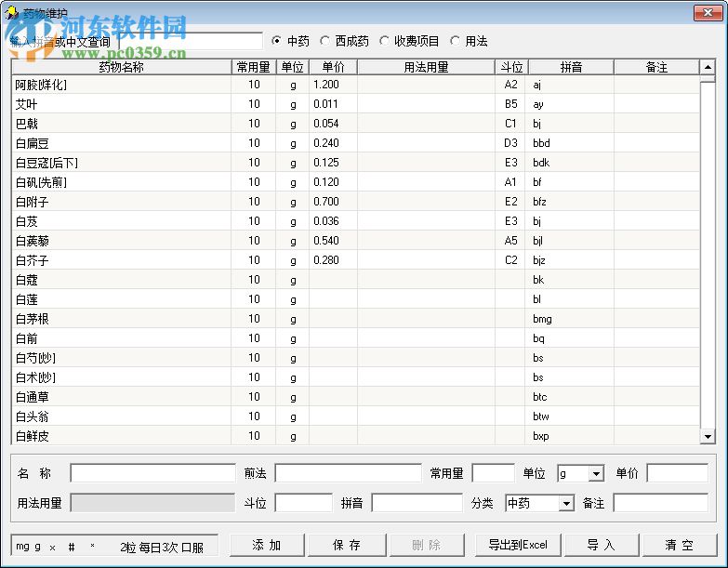The width and height of the screenshot is (728, 568).
Task: Click the 每日3次 quick-insert text
Action: pos(158,548)
